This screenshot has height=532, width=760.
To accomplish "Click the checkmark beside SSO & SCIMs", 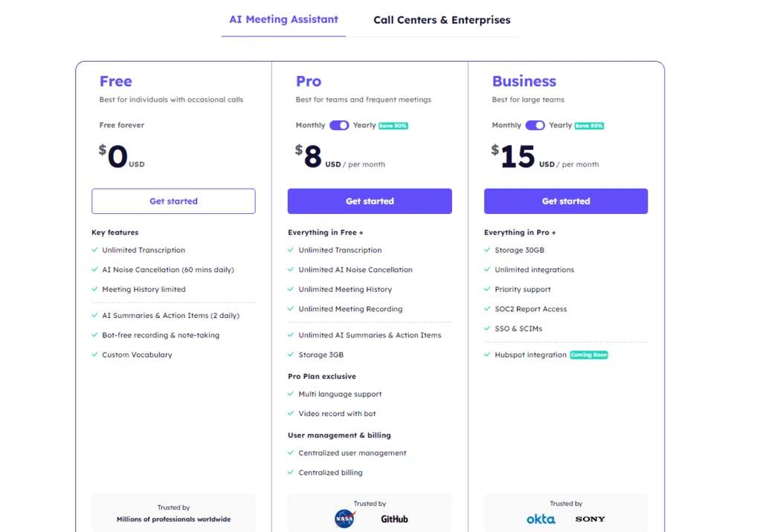I will [487, 328].
